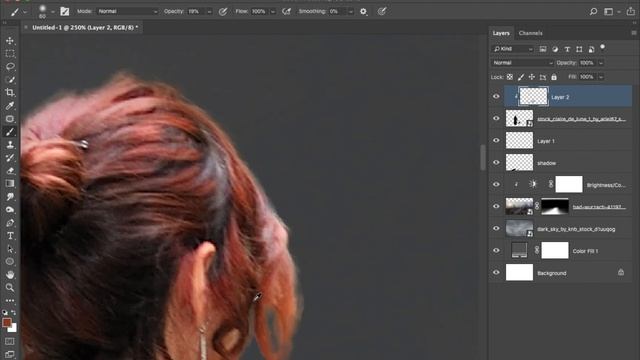
Task: Open Layers panel flyout menu
Action: coord(633,33)
